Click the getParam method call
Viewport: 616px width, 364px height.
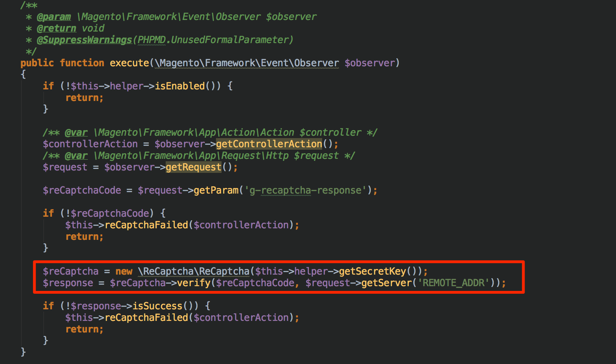216,190
